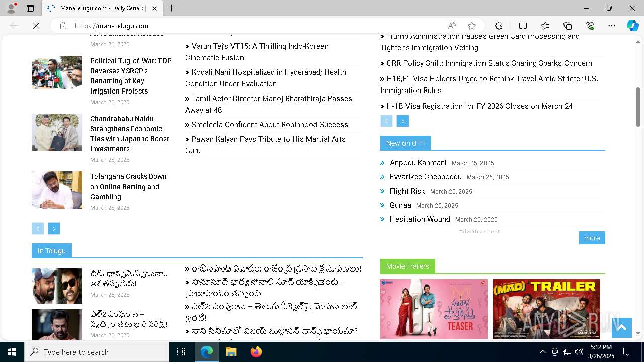The height and width of the screenshot is (362, 644).
Task: Activate Read aloud icon in address bar
Action: pos(452,26)
